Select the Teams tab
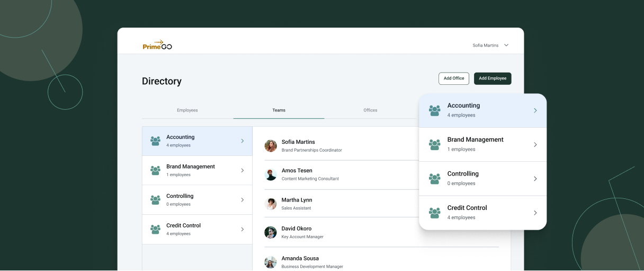The height and width of the screenshot is (271, 644). pos(279,110)
